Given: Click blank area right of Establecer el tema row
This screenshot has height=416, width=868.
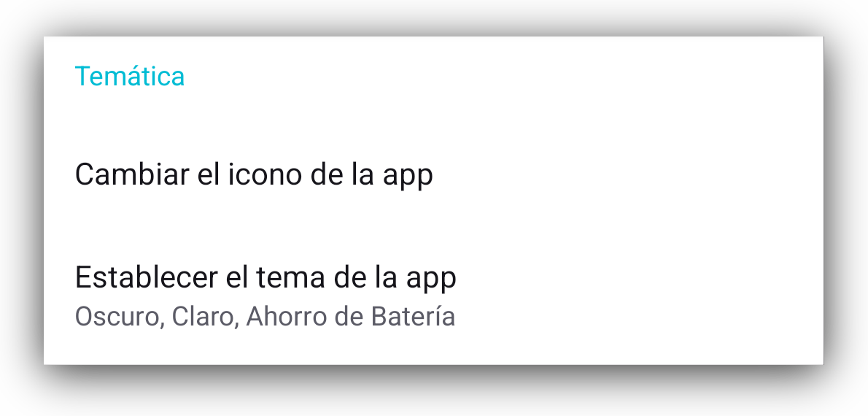Looking at the screenshot, I should pyautogui.click(x=637, y=296).
